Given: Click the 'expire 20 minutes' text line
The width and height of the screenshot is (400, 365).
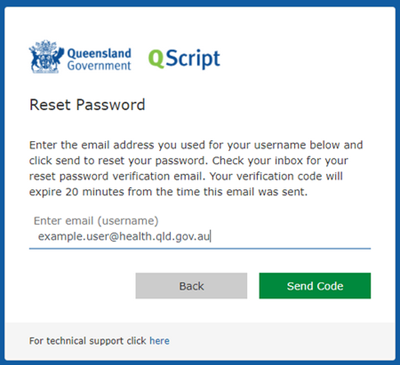Looking at the screenshot, I should pos(168,192).
